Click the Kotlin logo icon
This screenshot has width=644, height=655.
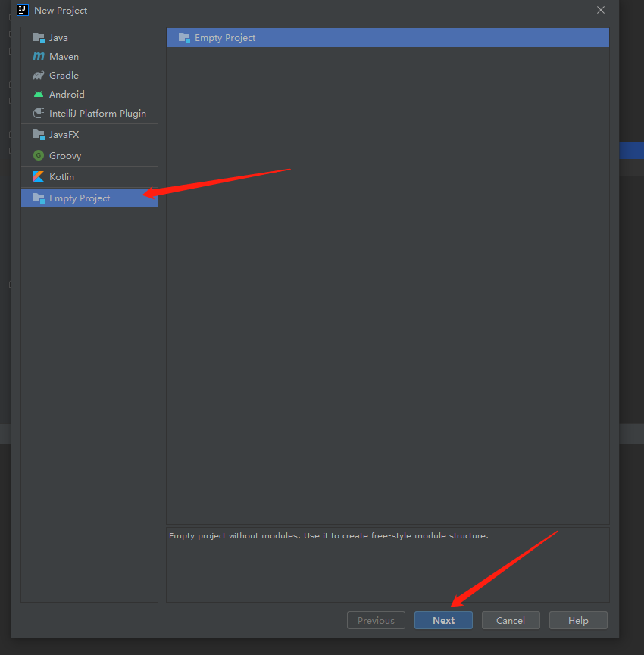click(x=39, y=176)
